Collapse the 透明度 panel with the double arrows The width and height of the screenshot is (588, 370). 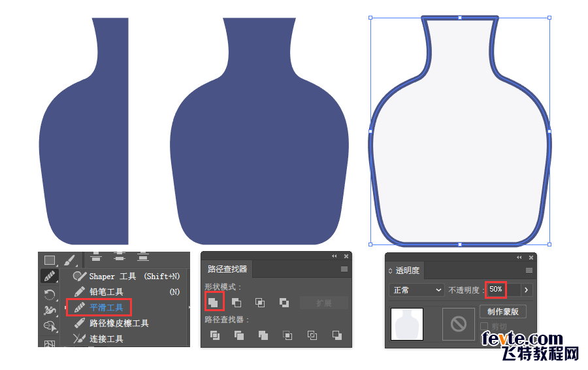coord(519,258)
